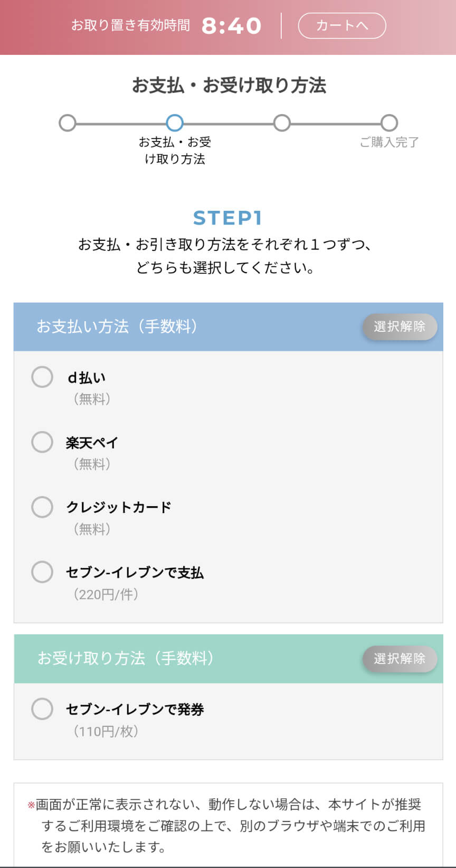Click the d払い label text
Screen dimensions: 456x868
pos(87,378)
